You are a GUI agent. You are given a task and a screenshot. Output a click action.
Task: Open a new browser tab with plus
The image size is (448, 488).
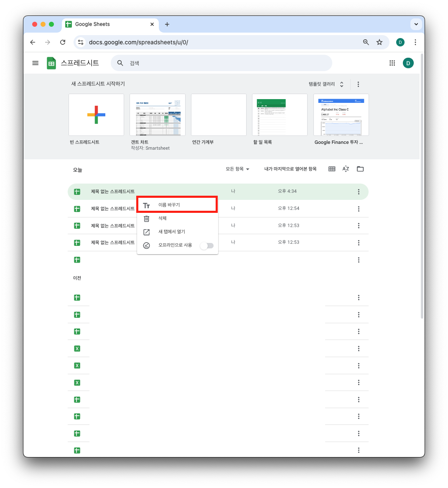(167, 24)
